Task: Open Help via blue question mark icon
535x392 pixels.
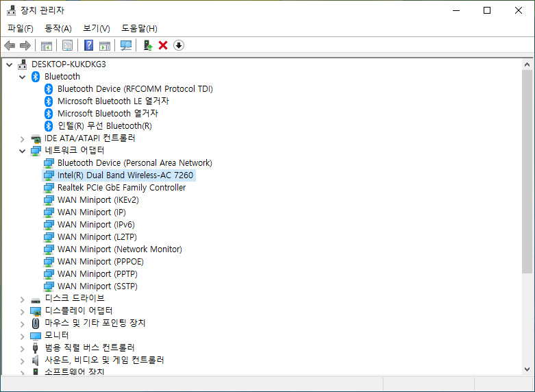Action: pyautogui.click(x=89, y=45)
